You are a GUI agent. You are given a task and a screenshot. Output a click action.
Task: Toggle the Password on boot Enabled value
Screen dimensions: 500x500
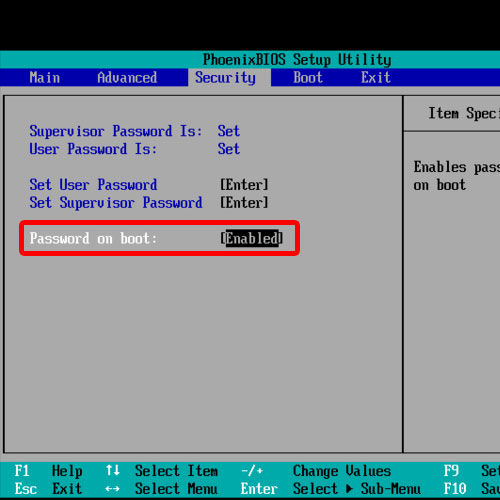(x=252, y=238)
